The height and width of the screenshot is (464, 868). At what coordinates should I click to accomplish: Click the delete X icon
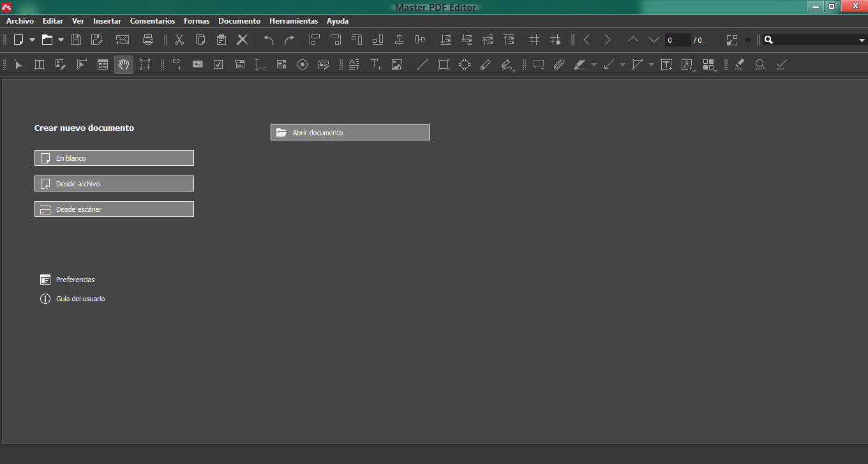(243, 40)
